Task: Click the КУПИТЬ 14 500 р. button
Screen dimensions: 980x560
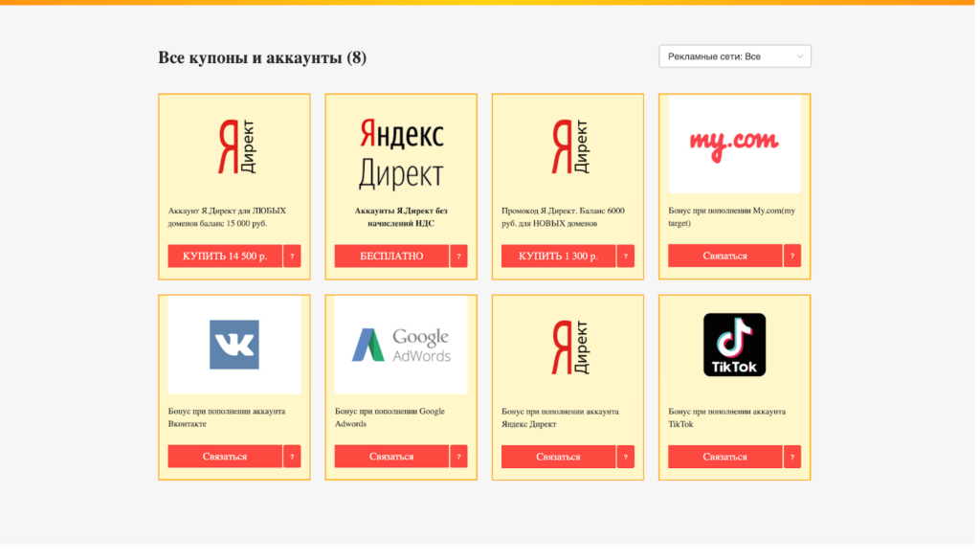Action: coord(224,257)
